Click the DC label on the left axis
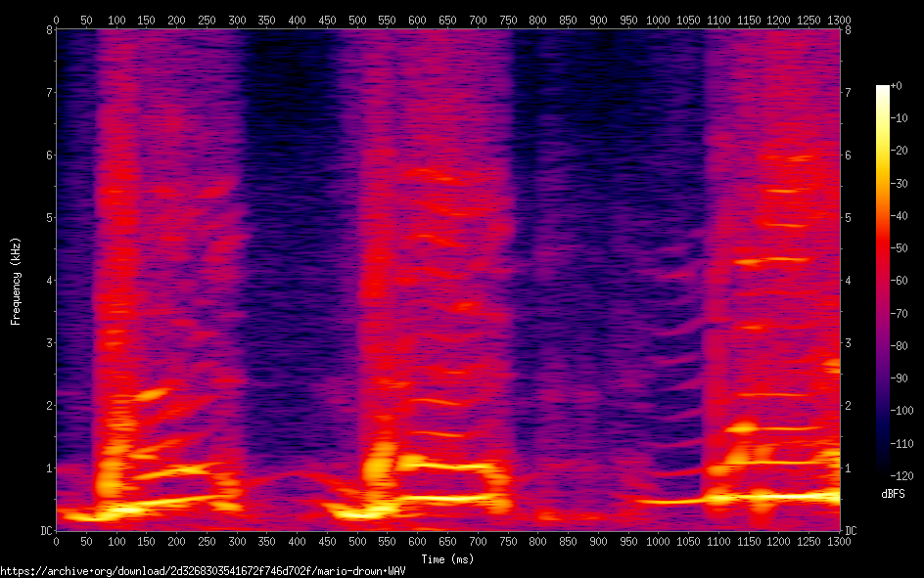Image resolution: width=924 pixels, height=578 pixels. 43,531
